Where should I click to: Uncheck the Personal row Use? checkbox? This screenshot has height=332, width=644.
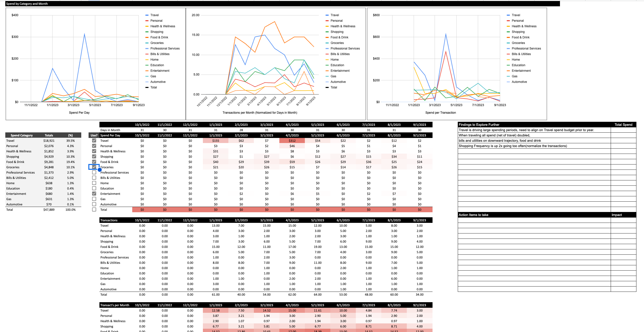(x=94, y=146)
